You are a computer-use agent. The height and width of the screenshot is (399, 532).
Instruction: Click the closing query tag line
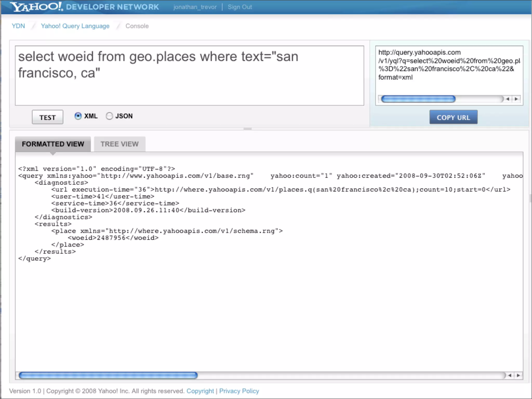35,259
